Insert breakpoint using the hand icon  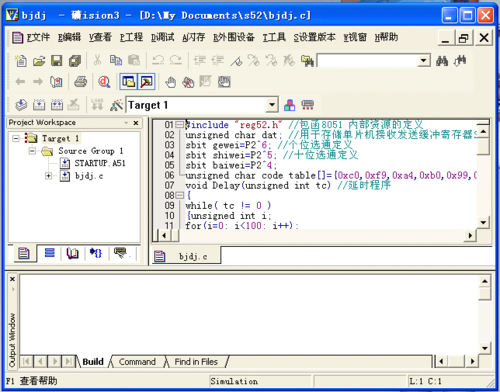pyautogui.click(x=170, y=82)
